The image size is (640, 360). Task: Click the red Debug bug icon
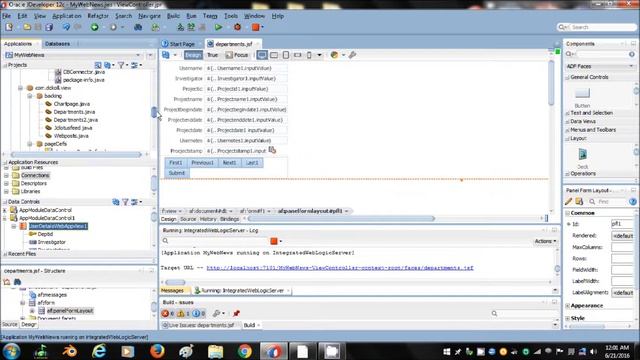coord(237,27)
